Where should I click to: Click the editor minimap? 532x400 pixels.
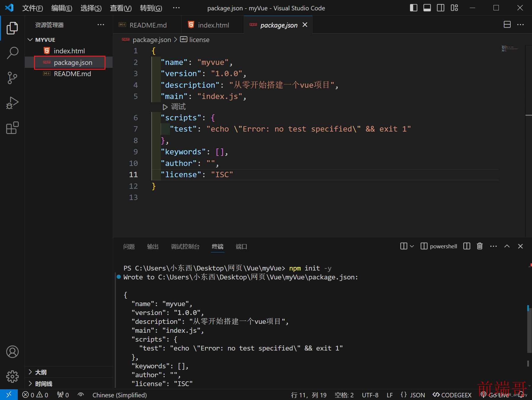coord(510,49)
